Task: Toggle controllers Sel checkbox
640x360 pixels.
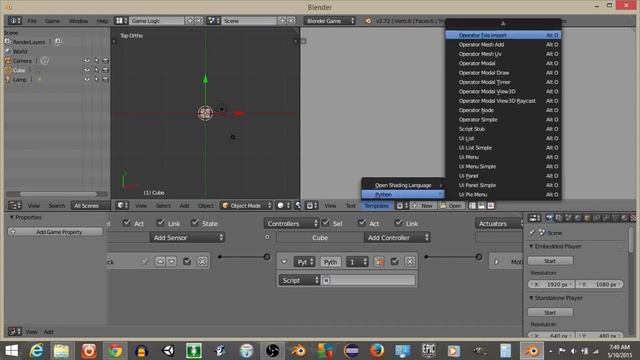Action: point(326,223)
